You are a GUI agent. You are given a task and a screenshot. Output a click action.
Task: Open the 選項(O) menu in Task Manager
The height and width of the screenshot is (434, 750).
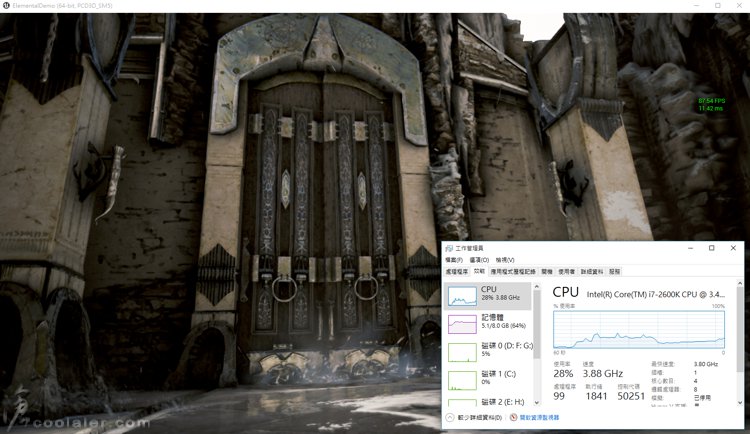click(x=479, y=260)
